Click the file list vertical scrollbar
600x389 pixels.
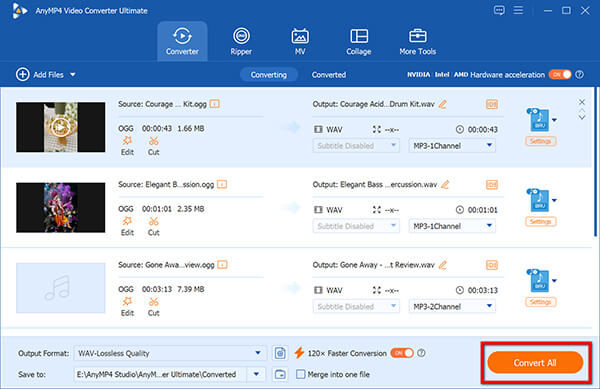pos(596,162)
